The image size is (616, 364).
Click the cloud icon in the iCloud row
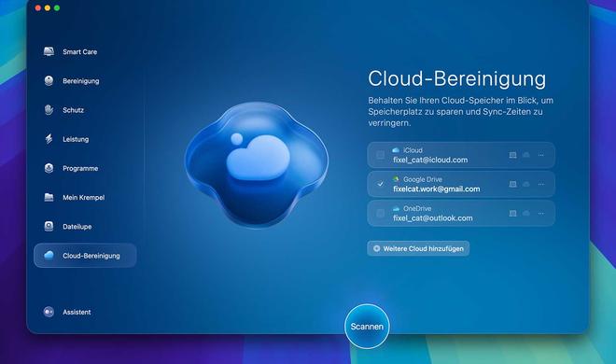(526, 155)
